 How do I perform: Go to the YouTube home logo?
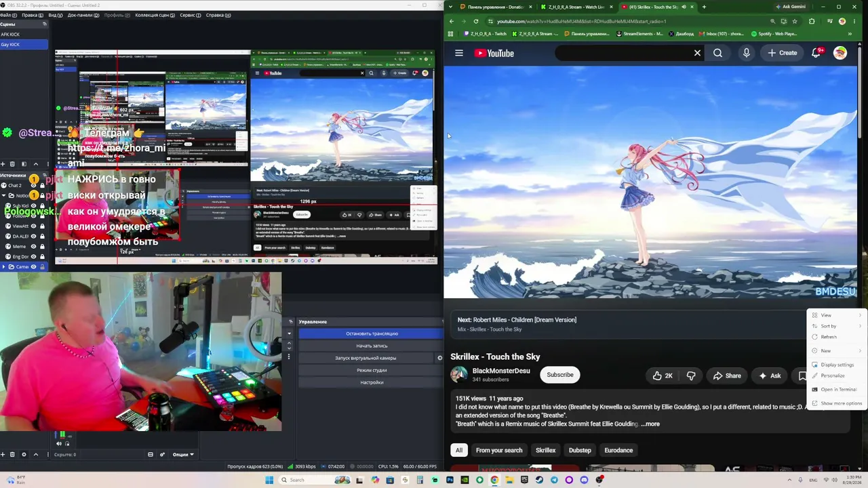tap(494, 53)
